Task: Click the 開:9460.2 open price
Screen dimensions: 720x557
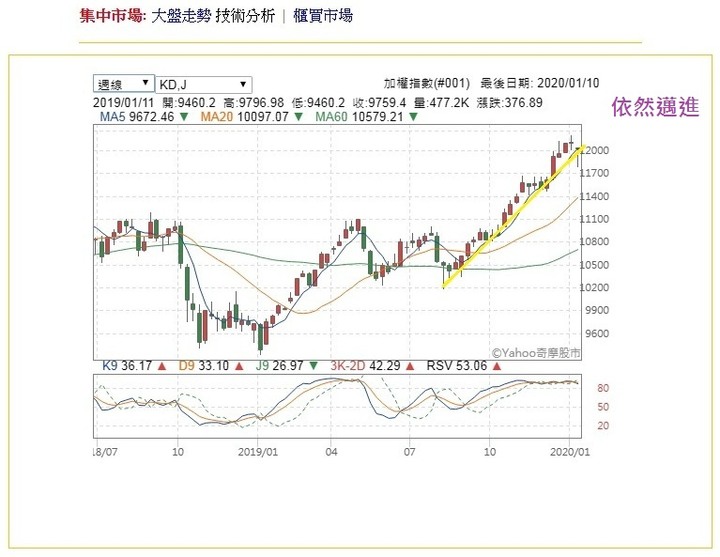Action: 189,102
